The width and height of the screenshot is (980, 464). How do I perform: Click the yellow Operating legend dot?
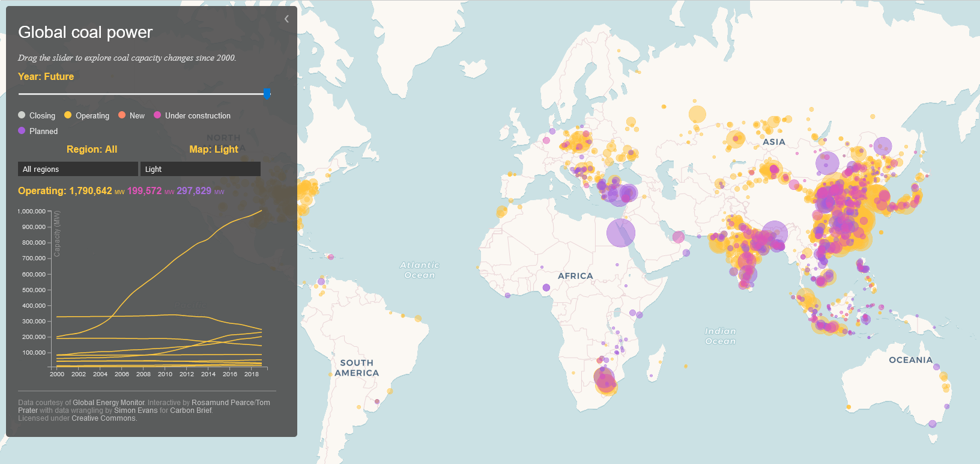68,115
